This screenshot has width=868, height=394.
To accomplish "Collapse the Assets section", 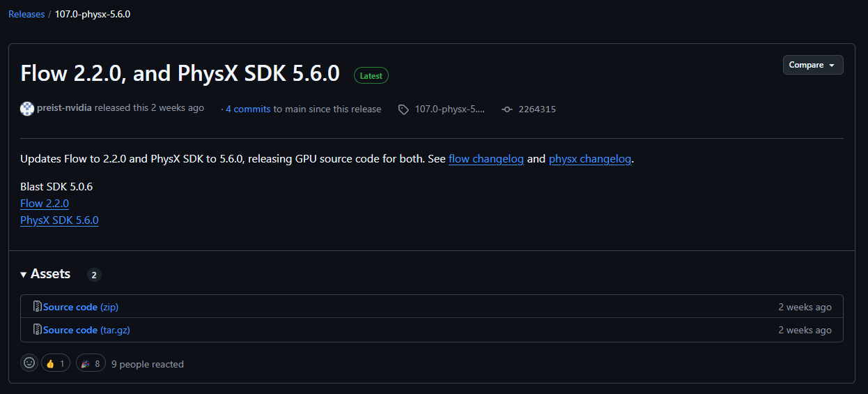I will tap(45, 274).
